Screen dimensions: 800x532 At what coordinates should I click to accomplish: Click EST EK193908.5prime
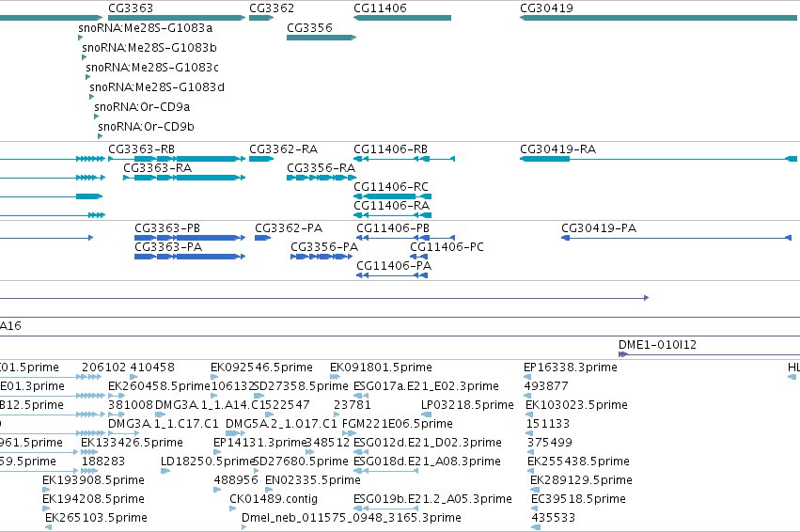tap(93, 480)
